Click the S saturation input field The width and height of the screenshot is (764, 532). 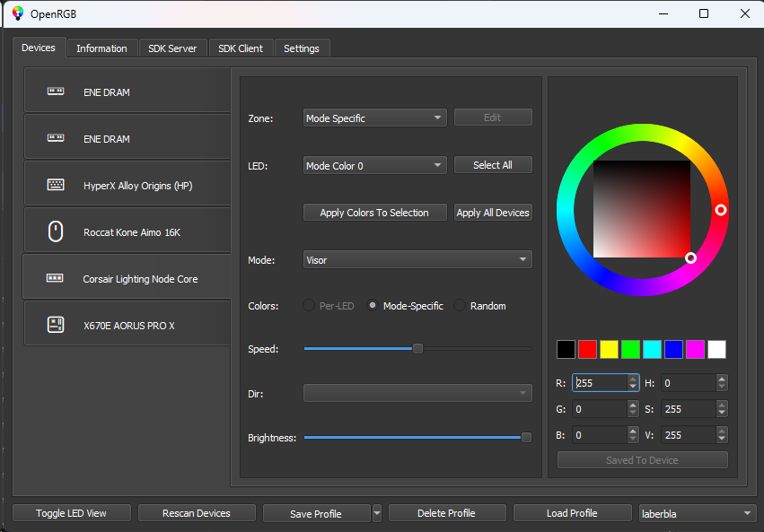tap(689, 409)
